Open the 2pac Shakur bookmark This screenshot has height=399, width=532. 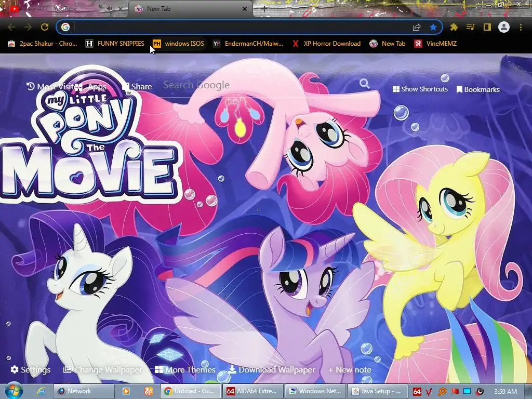[x=43, y=44]
